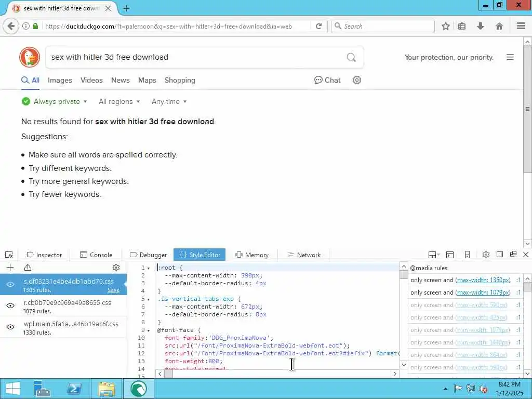Open the All regions dropdown
This screenshot has width=532, height=399.
(119, 101)
